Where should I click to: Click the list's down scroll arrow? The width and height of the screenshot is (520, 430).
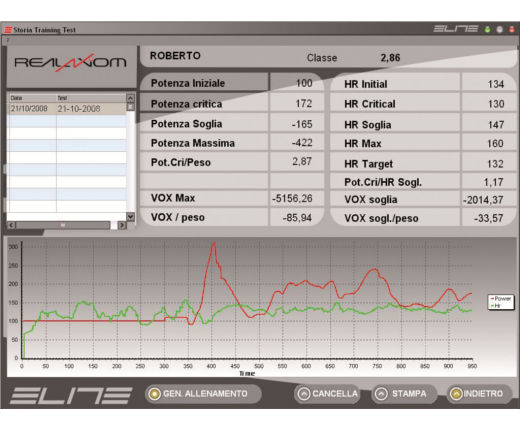pyautogui.click(x=130, y=217)
